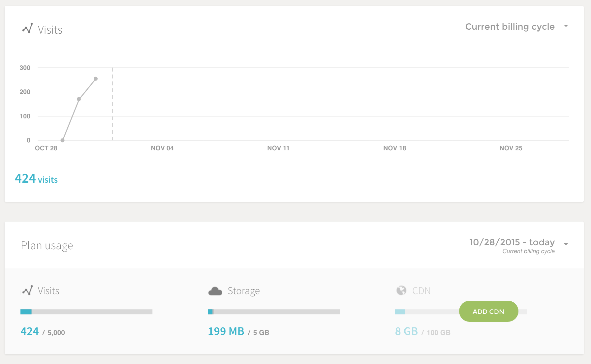Click the 200 y-axis label
The height and width of the screenshot is (364, 591).
(x=25, y=92)
